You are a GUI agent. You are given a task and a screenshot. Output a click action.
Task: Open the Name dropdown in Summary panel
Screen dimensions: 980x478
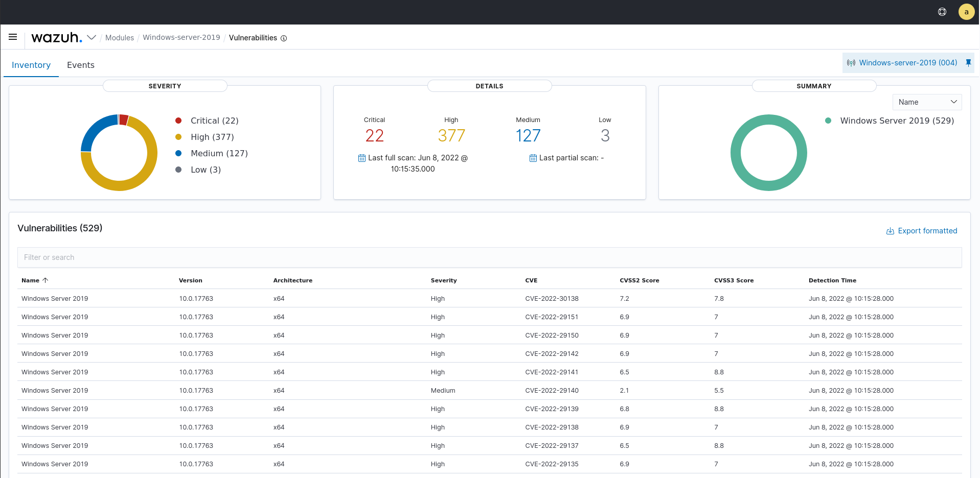coord(926,102)
